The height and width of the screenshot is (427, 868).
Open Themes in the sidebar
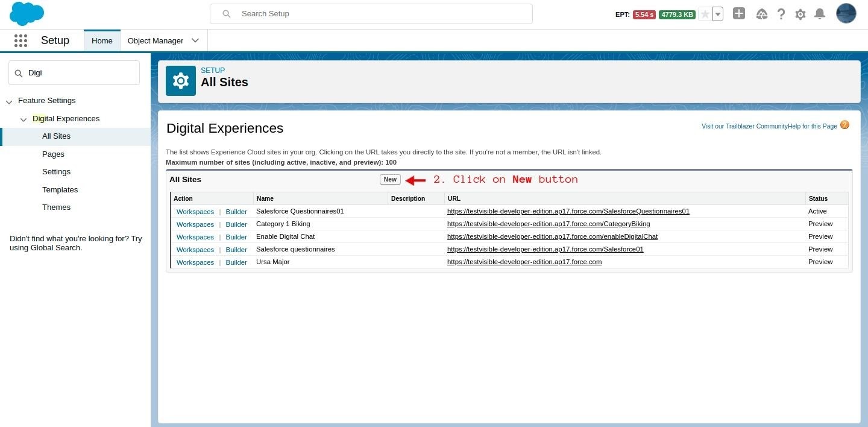tap(56, 207)
